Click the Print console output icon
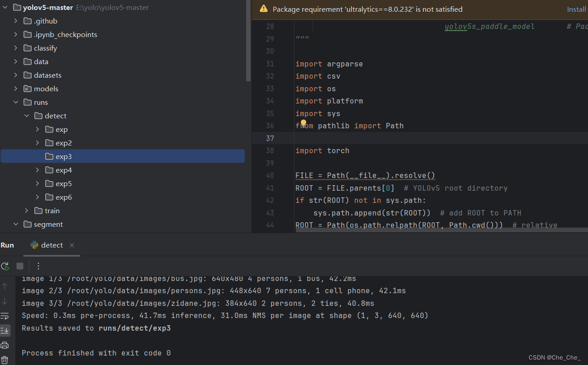The image size is (588, 365). point(5,345)
